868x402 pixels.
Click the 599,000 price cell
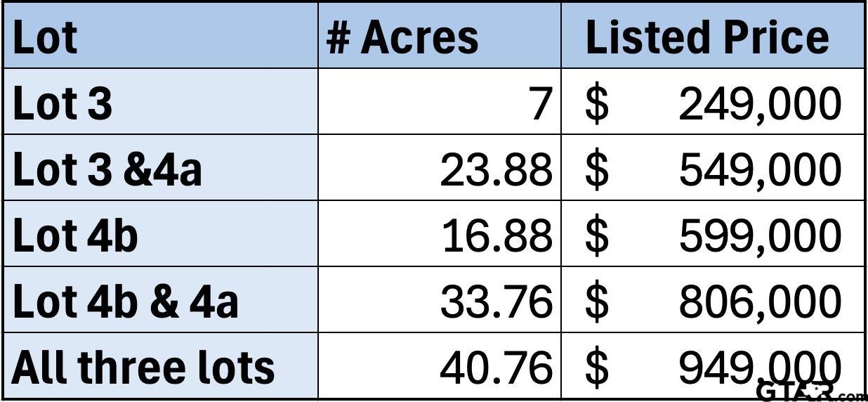click(x=712, y=234)
